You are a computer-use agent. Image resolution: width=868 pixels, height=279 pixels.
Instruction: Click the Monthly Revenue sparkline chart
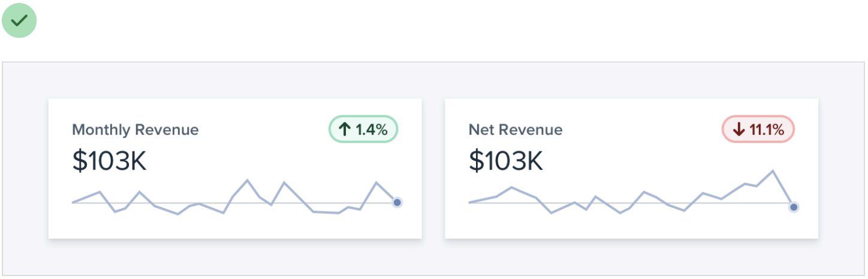point(234,198)
